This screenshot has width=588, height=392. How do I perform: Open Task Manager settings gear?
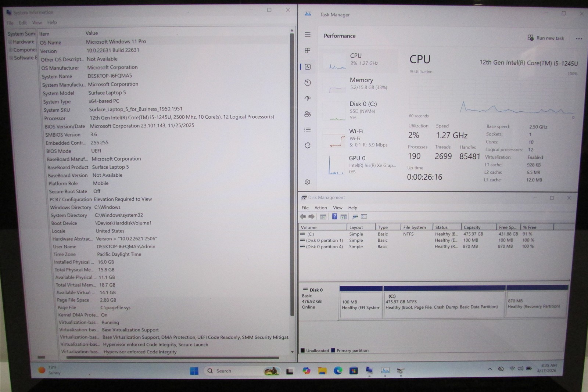(308, 182)
